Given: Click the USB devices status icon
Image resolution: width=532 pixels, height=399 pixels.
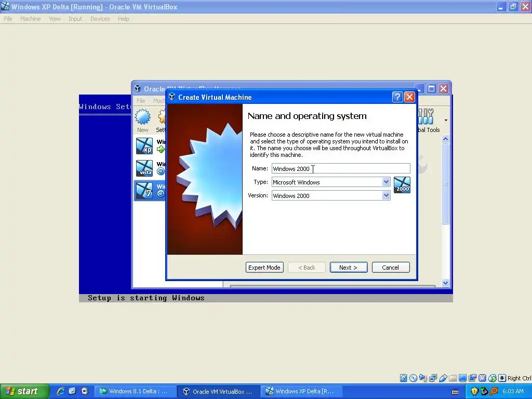Looking at the screenshot, I should tap(443, 378).
